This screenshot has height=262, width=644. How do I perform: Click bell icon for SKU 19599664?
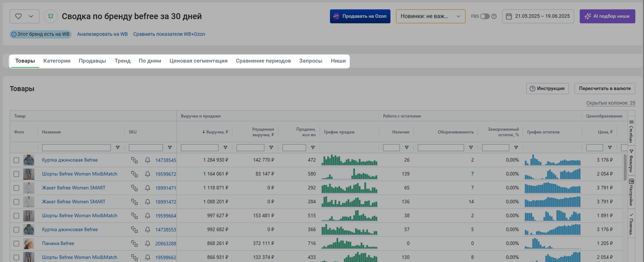[147, 216]
